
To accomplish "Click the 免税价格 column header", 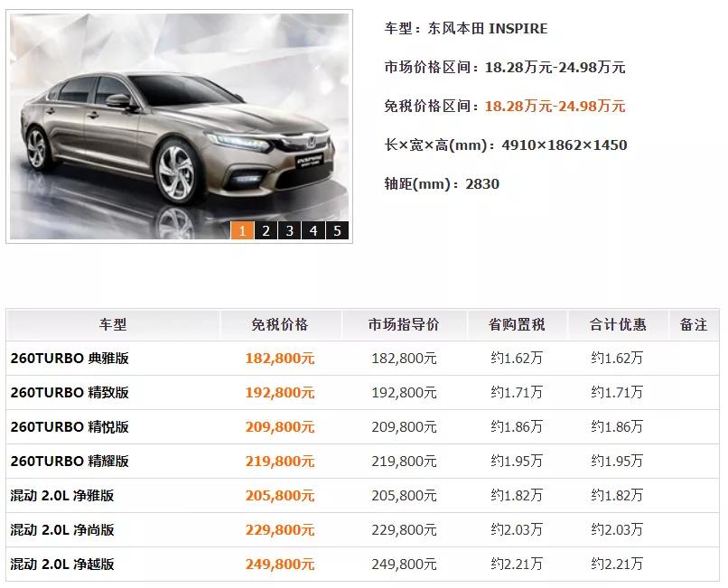I will (280, 324).
